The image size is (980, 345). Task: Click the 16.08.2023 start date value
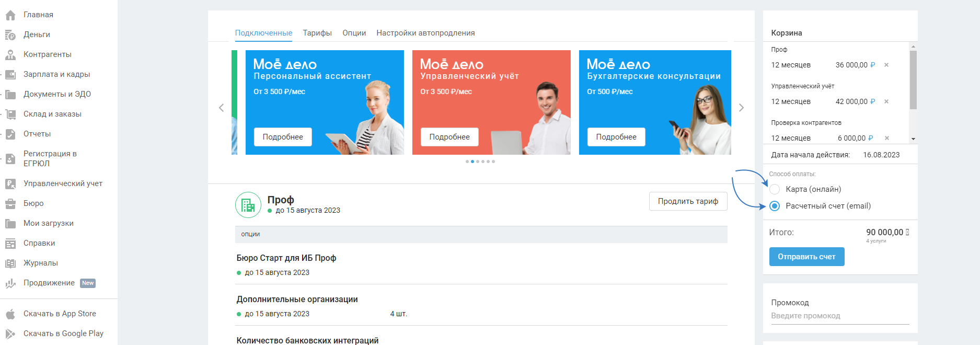881,155
